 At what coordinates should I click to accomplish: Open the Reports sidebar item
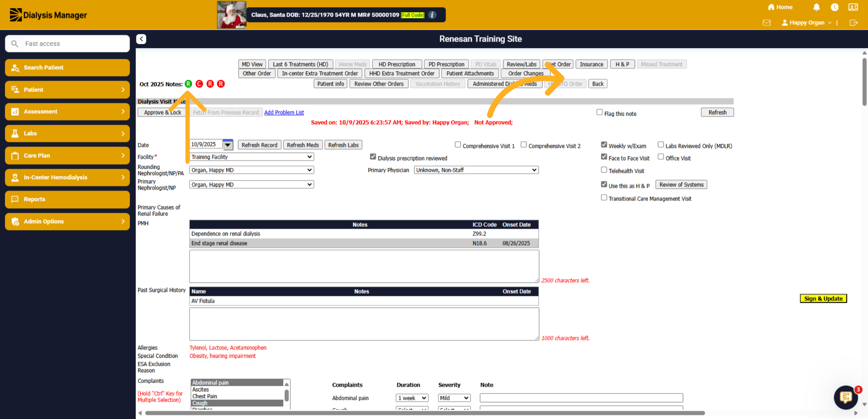pos(67,199)
